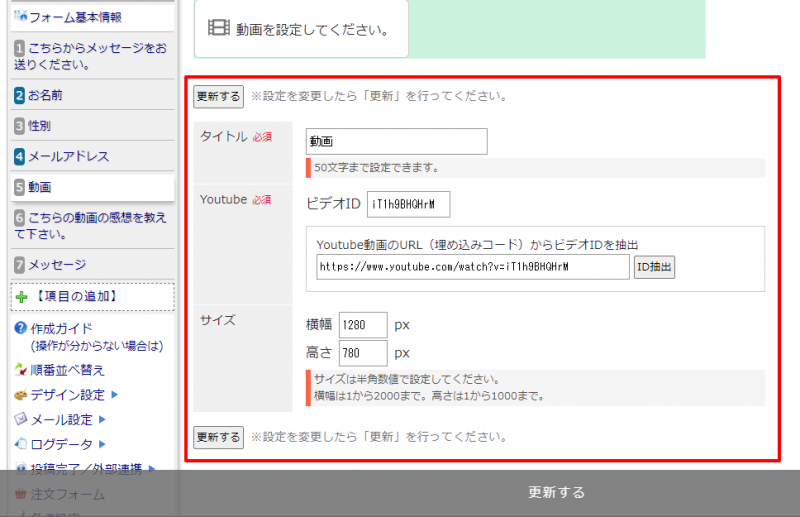Viewport: 800px width, 517px height.
Task: Click the Youtube URL input field
Action: tap(471, 267)
